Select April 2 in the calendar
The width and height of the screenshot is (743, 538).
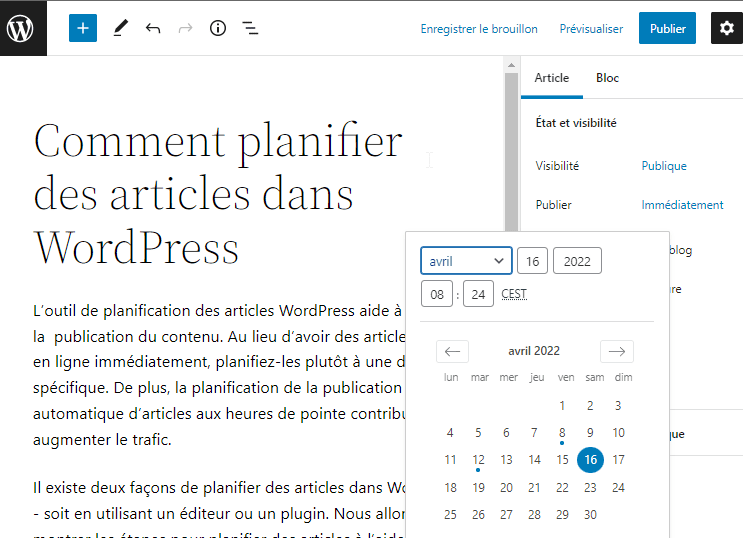590,406
